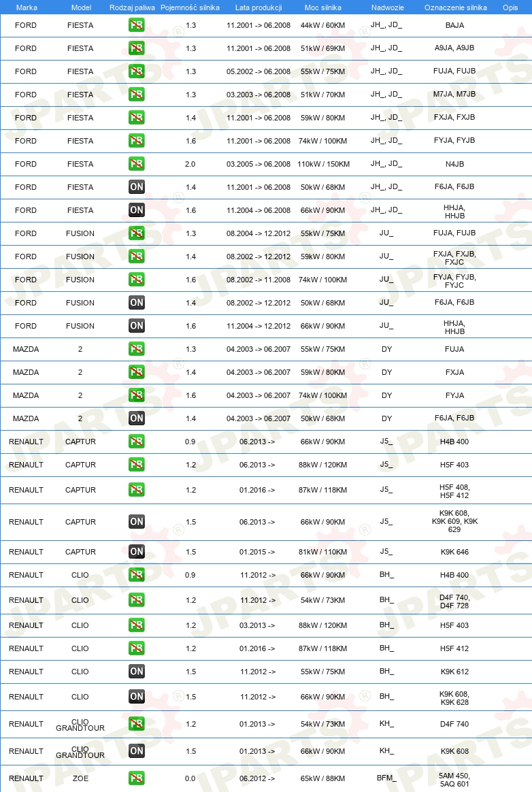Click petrol icon in Fusion 1.3 row

137,233
